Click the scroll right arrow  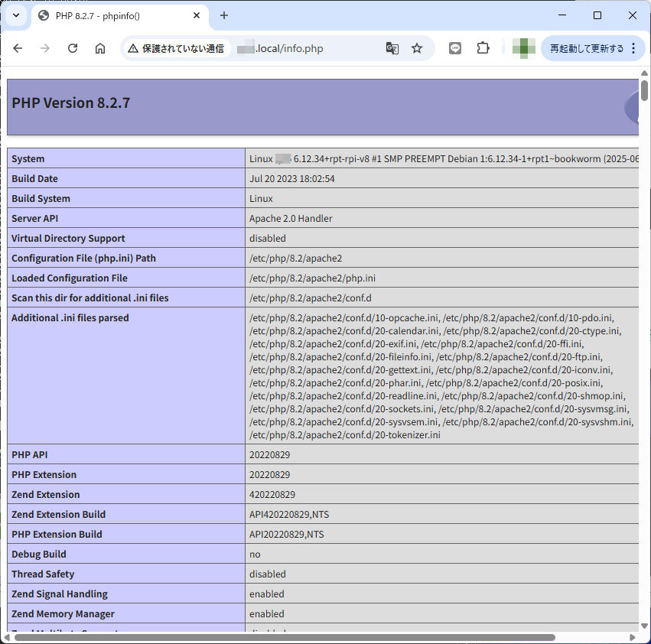tap(633, 637)
